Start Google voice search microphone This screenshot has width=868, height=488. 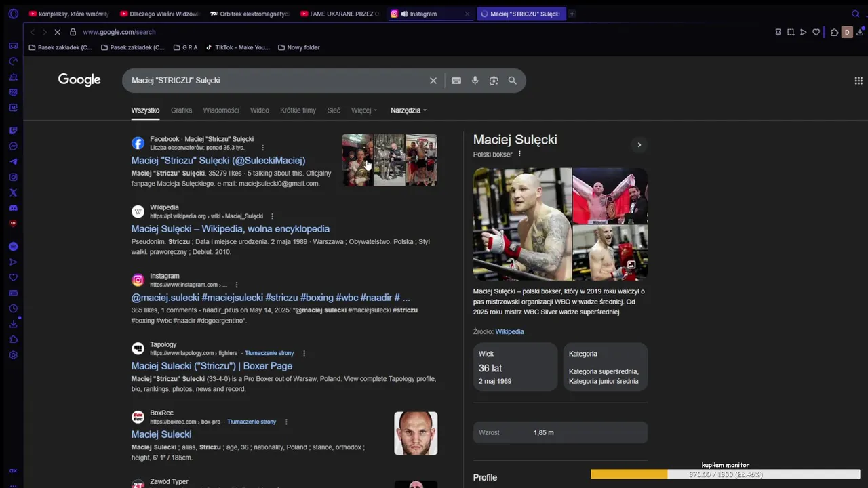coord(475,81)
